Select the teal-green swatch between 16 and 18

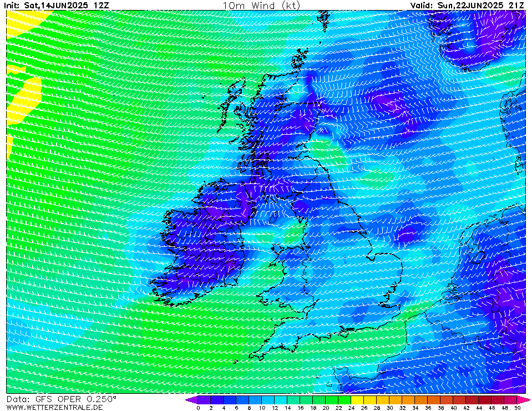point(306,400)
